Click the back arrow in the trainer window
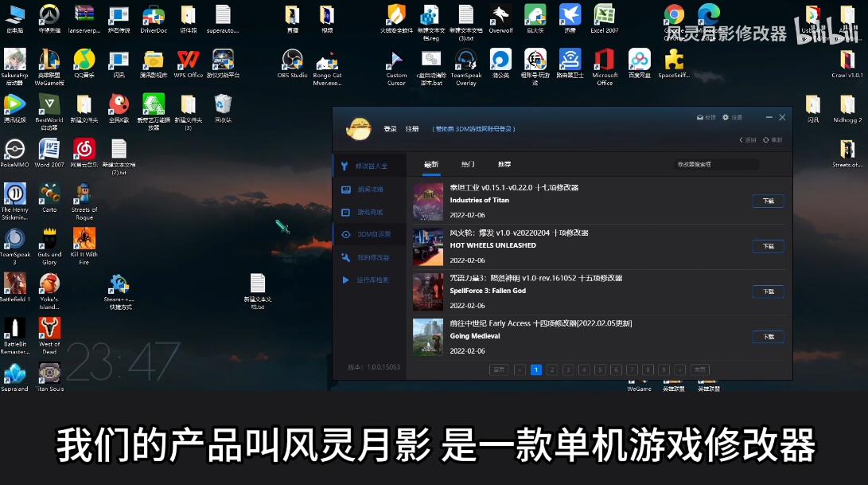Screen dimensions: 868x485 pyautogui.click(x=742, y=140)
